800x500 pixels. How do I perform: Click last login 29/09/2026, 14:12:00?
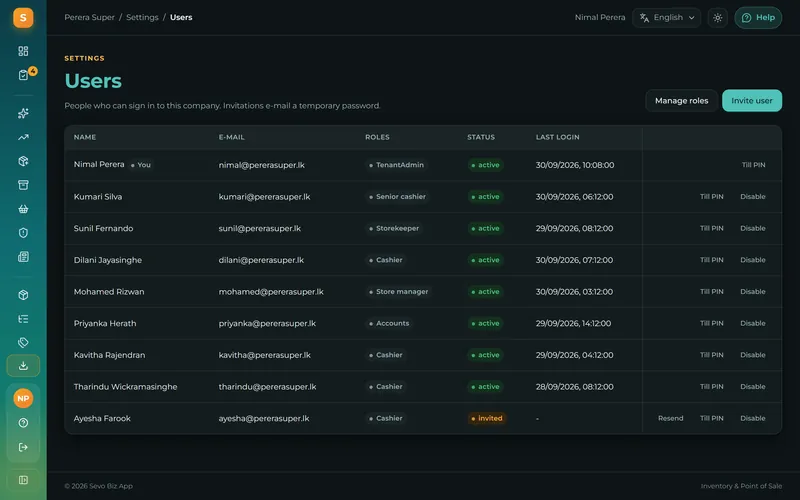[573, 323]
